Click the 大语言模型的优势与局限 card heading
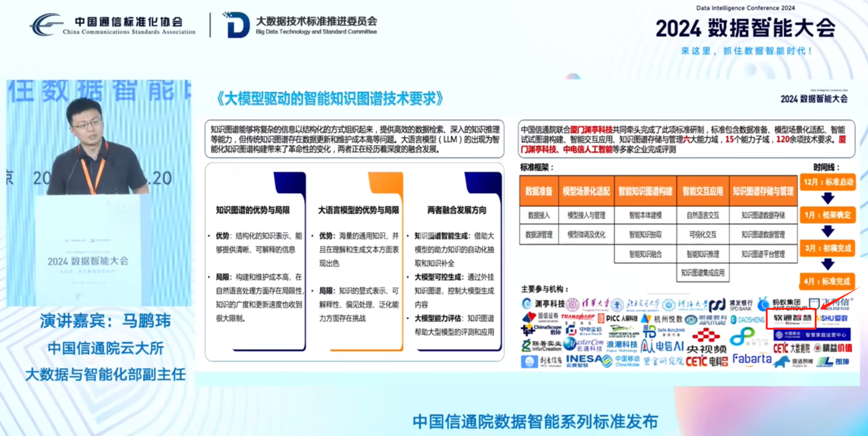Viewport: 868px width, 436px height. point(358,210)
